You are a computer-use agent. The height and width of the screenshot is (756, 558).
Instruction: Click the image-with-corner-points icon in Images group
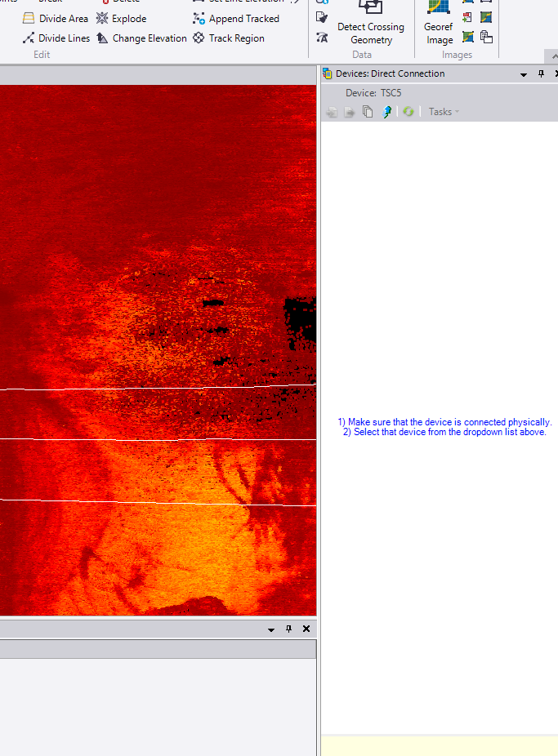[x=468, y=37]
